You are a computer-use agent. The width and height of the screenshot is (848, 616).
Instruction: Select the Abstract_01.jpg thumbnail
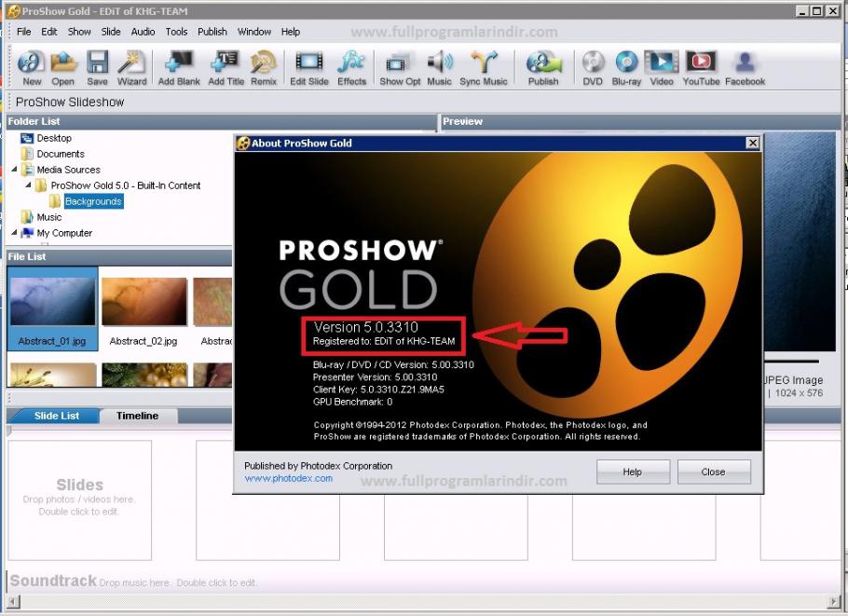coord(52,308)
